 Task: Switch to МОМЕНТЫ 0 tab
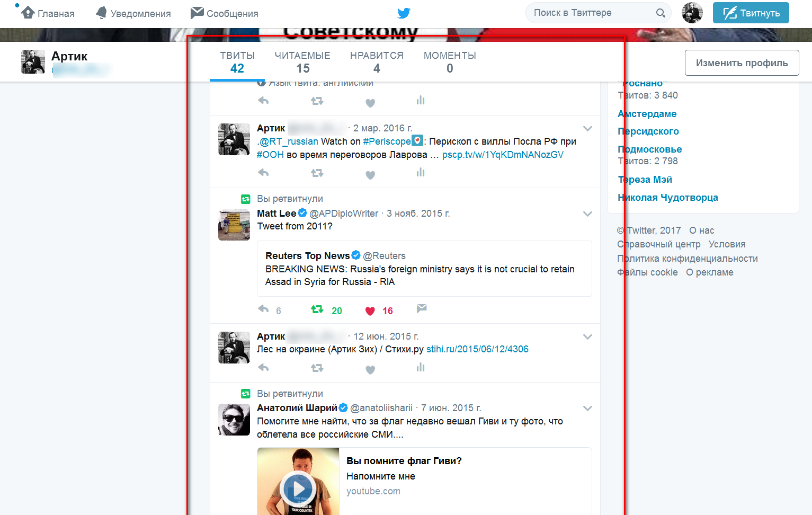tap(450, 62)
